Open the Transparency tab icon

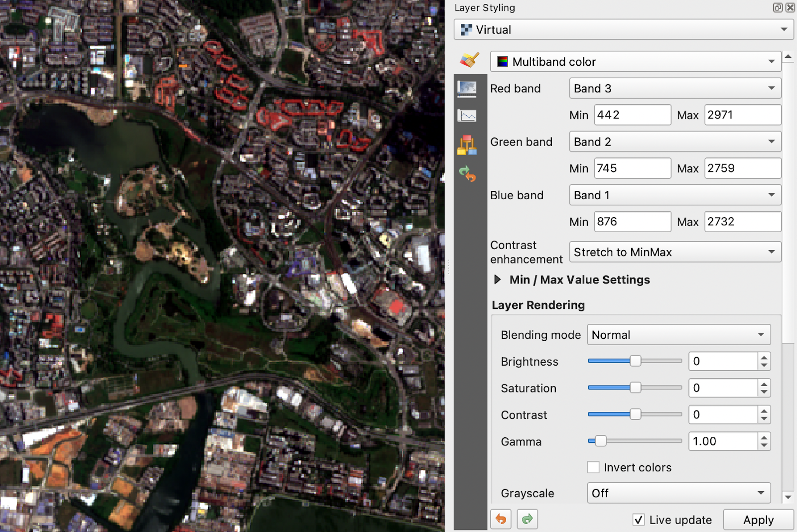click(x=467, y=89)
